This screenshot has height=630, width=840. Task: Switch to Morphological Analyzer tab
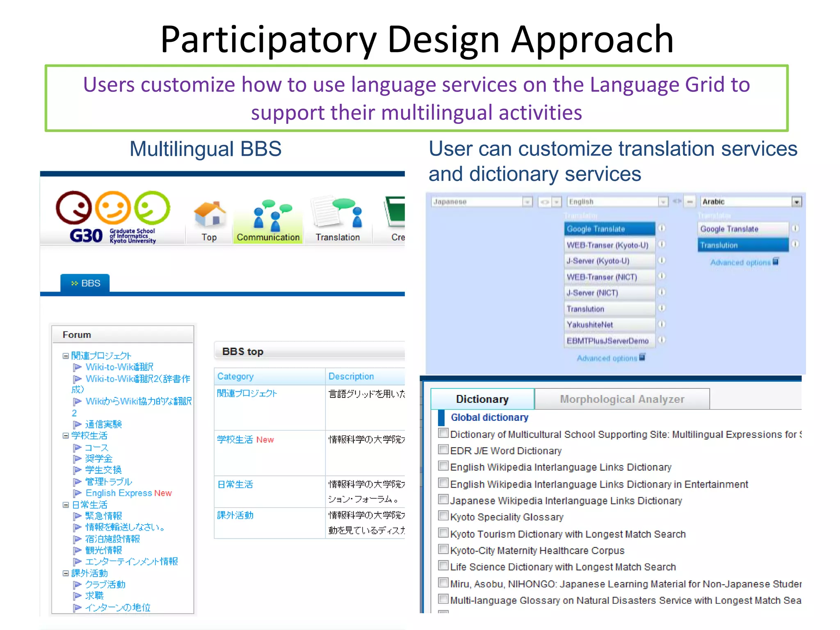click(x=622, y=399)
